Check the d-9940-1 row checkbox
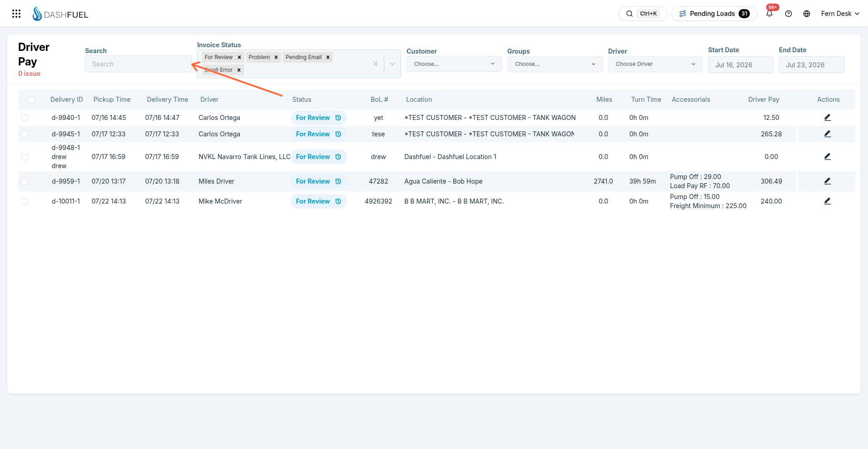This screenshot has width=868, height=449. click(x=25, y=118)
